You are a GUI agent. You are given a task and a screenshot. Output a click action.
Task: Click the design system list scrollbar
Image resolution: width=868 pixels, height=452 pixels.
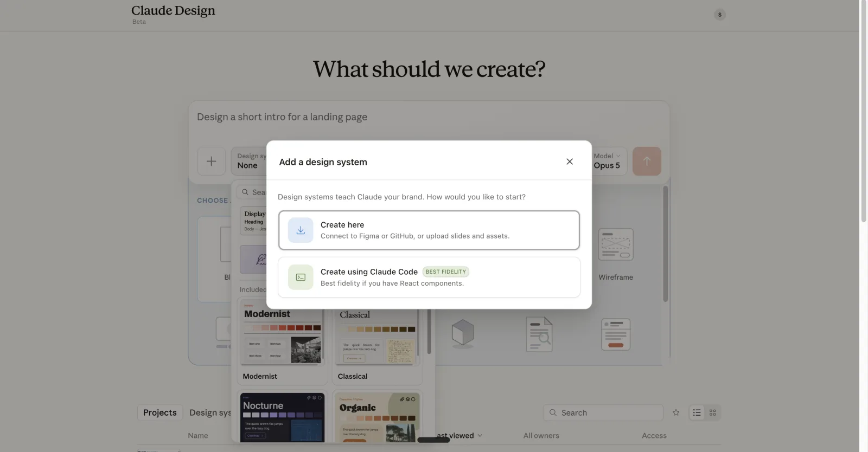[x=429, y=332]
